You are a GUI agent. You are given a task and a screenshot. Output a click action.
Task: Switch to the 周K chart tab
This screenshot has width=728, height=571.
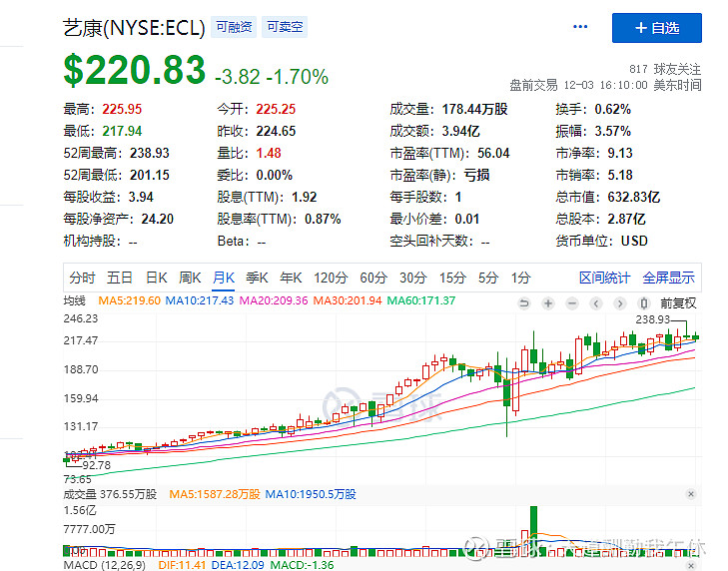[x=190, y=278]
